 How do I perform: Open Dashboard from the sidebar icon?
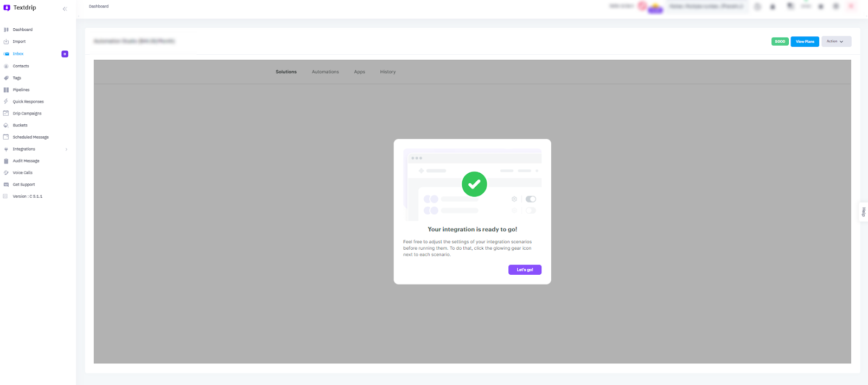(x=6, y=30)
